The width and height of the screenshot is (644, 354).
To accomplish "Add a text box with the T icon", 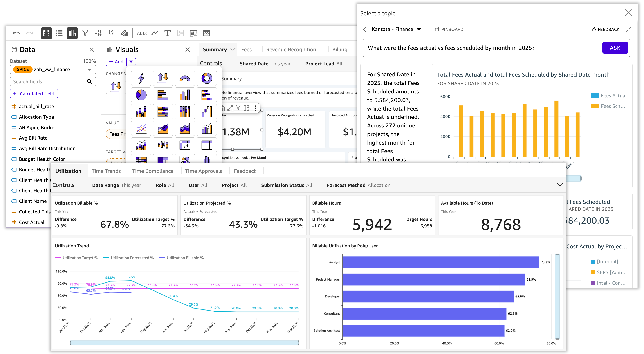I will (168, 33).
